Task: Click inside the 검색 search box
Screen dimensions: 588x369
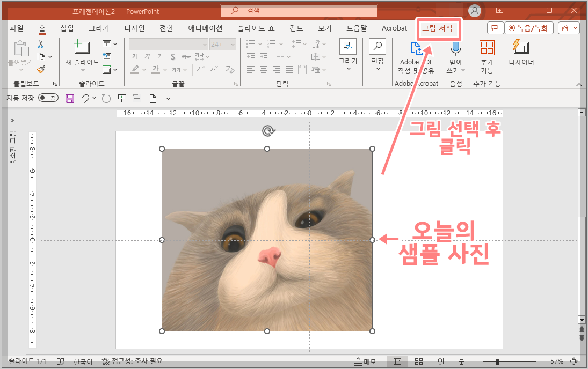Action: click(299, 11)
